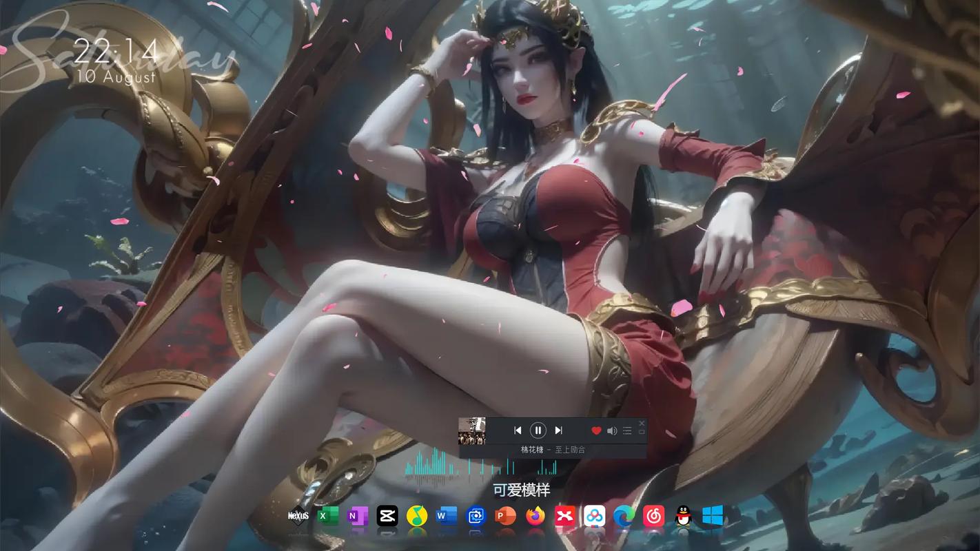
Task: Click the song title 棉花糖 - 至上励合
Action: (x=553, y=449)
